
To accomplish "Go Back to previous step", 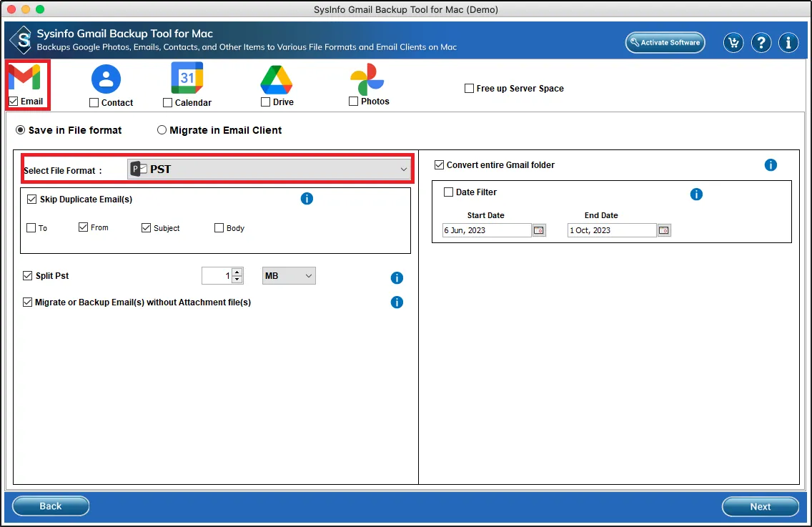I will 51,506.
